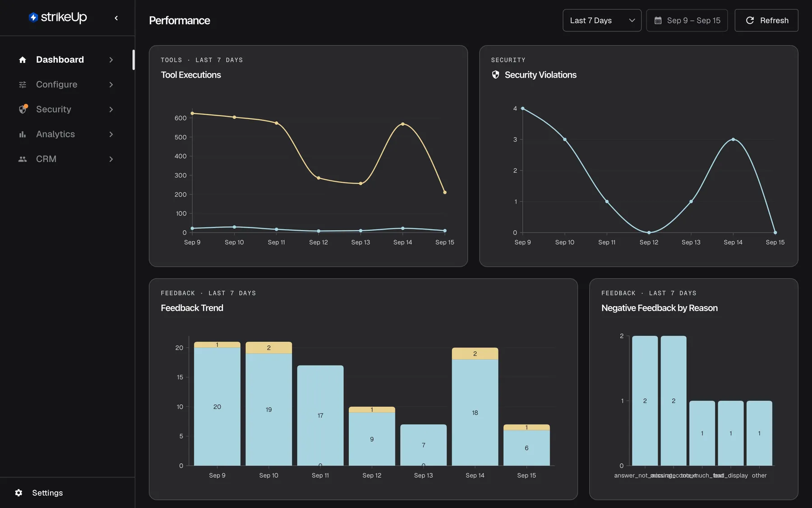Click the Dashboard home icon
Screen dimensions: 812x508
pos(23,60)
